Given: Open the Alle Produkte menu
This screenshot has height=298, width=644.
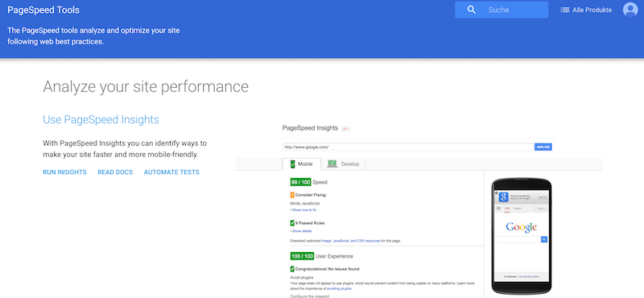Looking at the screenshot, I should click(586, 10).
